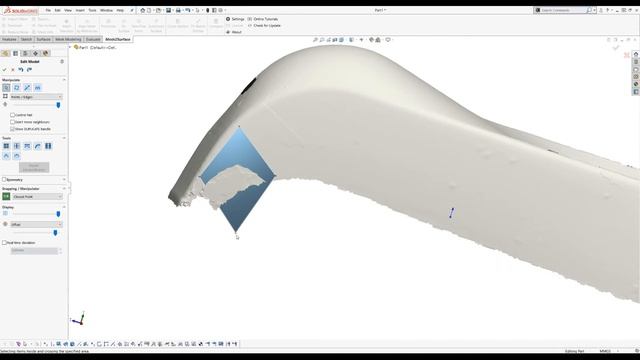Viewport: 640px width, 360px height.
Task: Click Check for Update
Action: [264, 26]
